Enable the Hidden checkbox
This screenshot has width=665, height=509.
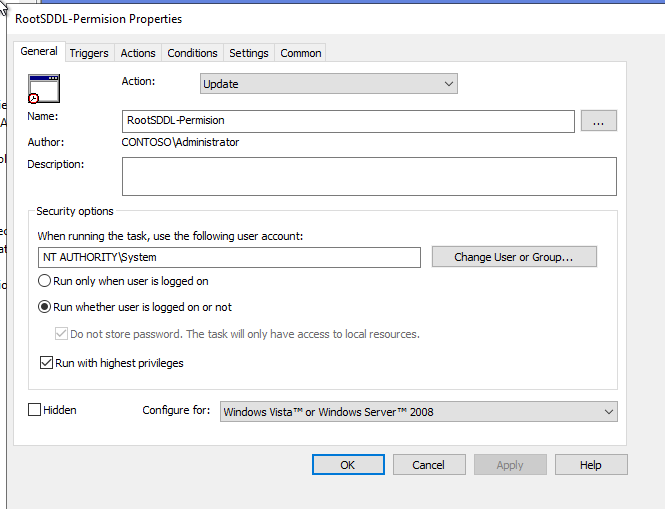(x=35, y=410)
